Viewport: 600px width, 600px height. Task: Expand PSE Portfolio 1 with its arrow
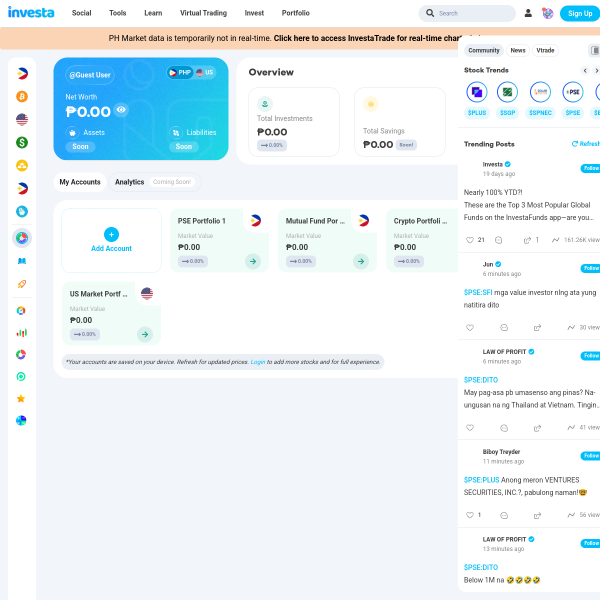click(253, 261)
